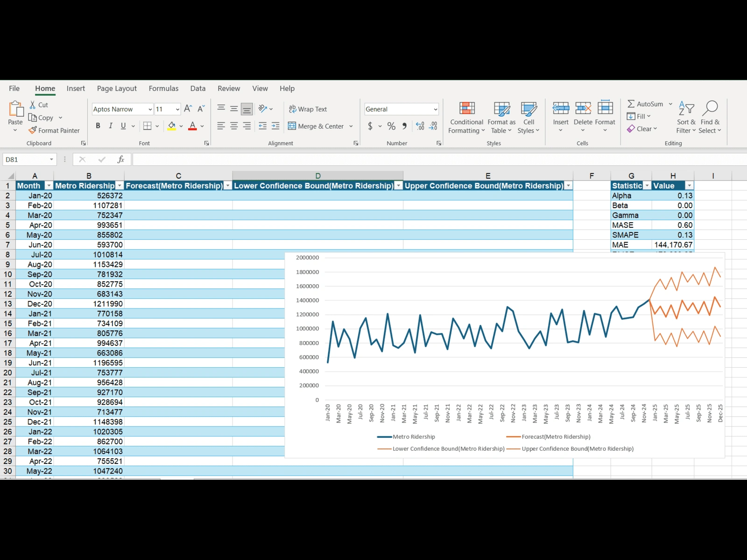This screenshot has height=560, width=747.
Task: Apply Accounting Number Format dollar icon
Action: 370,126
